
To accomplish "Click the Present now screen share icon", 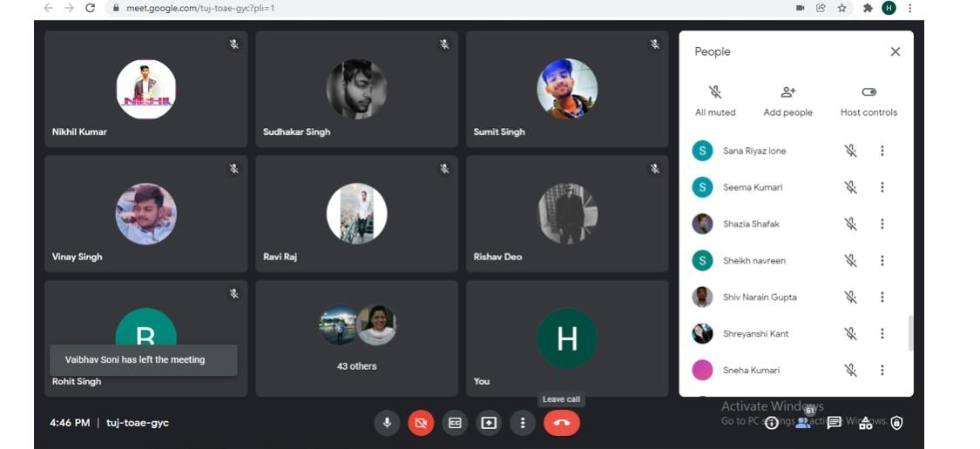I will (489, 423).
